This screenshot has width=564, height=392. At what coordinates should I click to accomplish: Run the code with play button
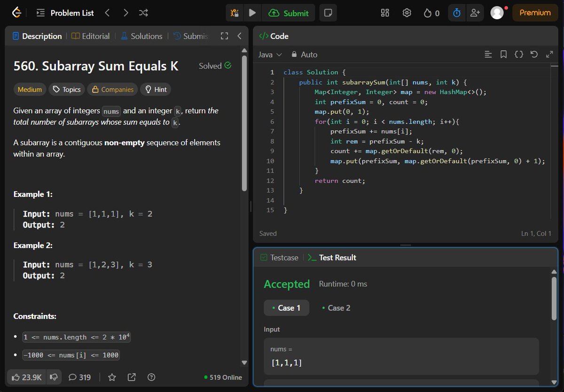point(252,13)
